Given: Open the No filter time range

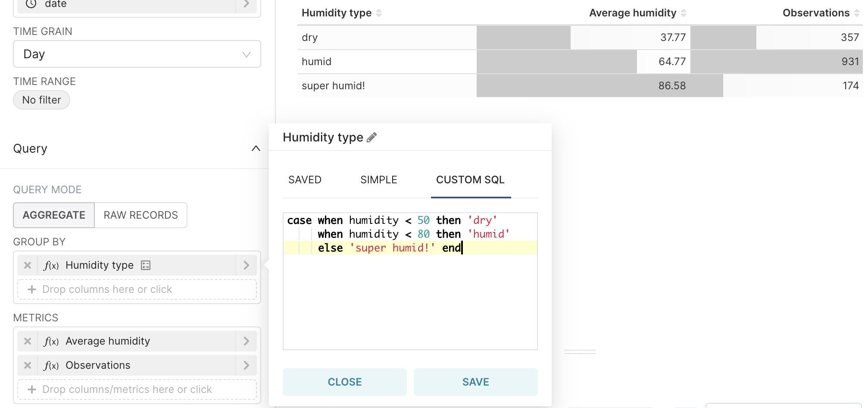Looking at the screenshot, I should [x=42, y=100].
